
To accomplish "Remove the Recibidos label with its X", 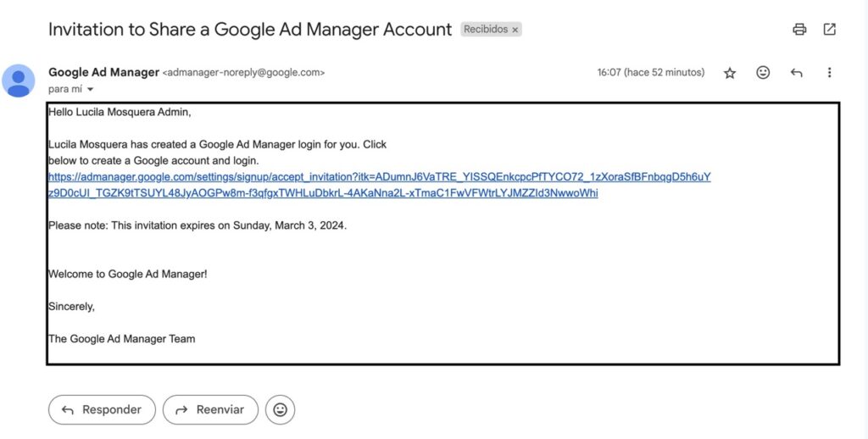I will 515,30.
